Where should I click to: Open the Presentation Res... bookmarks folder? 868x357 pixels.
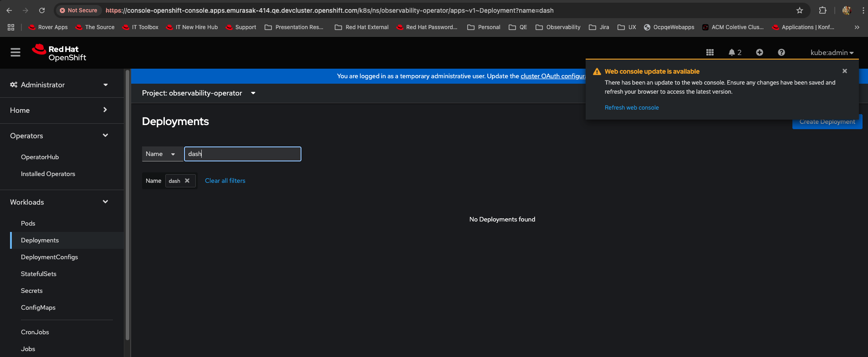click(x=294, y=27)
